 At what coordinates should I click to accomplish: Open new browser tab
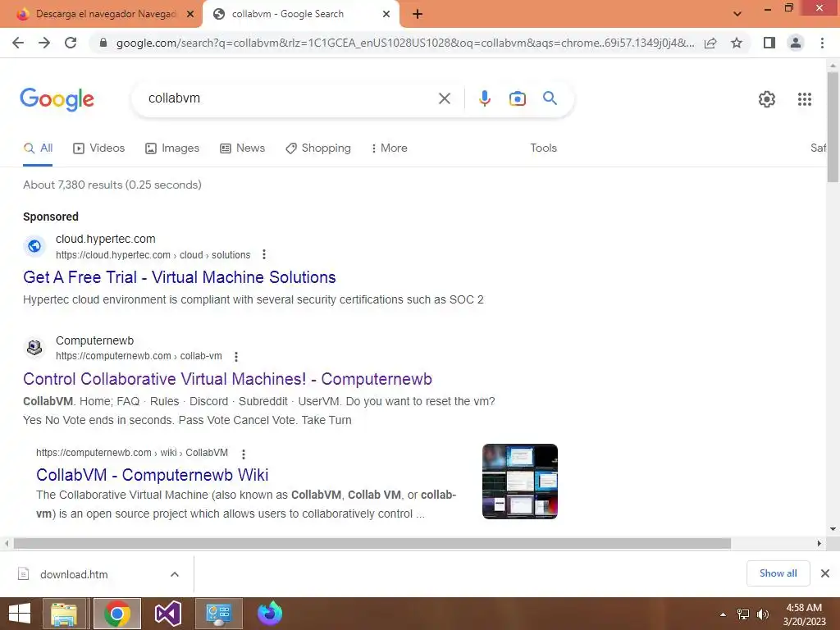(418, 15)
